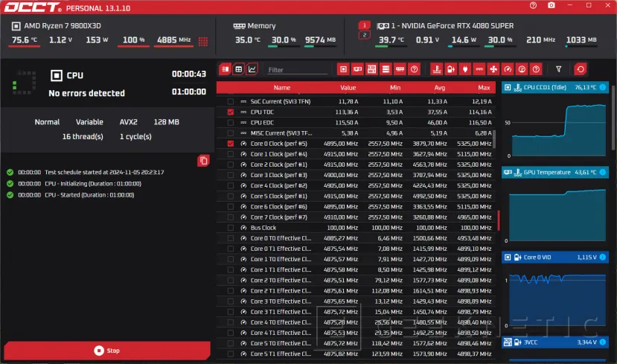This screenshot has width=617, height=364.
Task: Select the MISC Current (SVI3 TF... row
Action: [x=356, y=133]
